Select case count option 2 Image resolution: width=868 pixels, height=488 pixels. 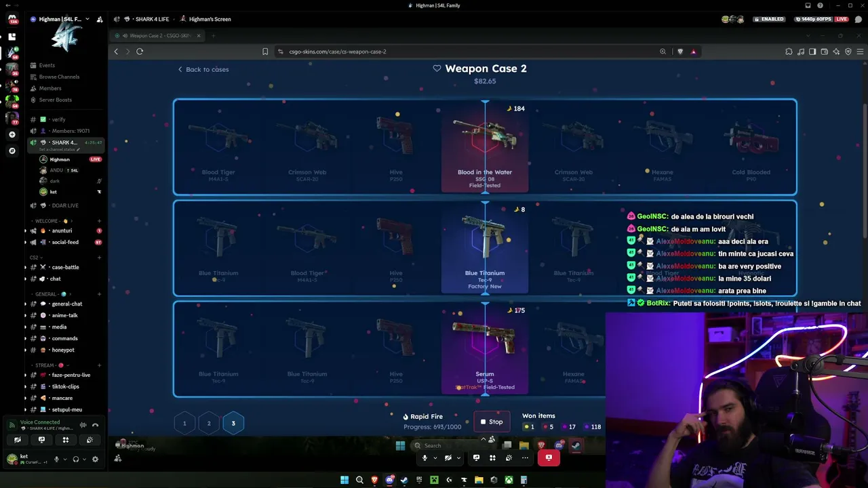(209, 424)
